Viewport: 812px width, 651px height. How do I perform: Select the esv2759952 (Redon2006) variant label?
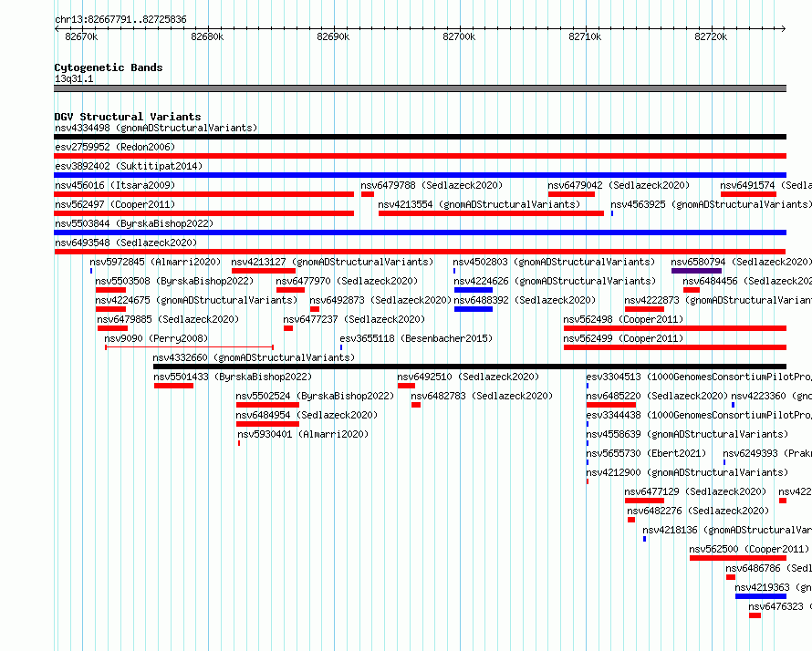115,147
